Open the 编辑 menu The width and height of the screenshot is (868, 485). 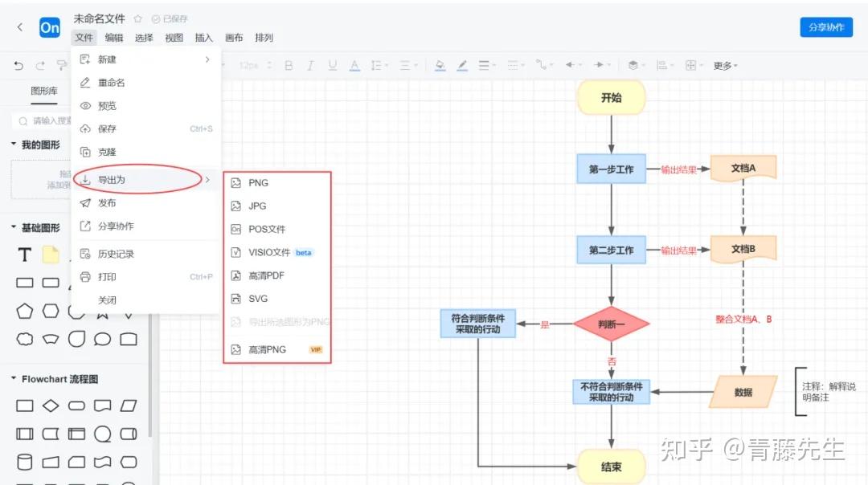pos(114,38)
